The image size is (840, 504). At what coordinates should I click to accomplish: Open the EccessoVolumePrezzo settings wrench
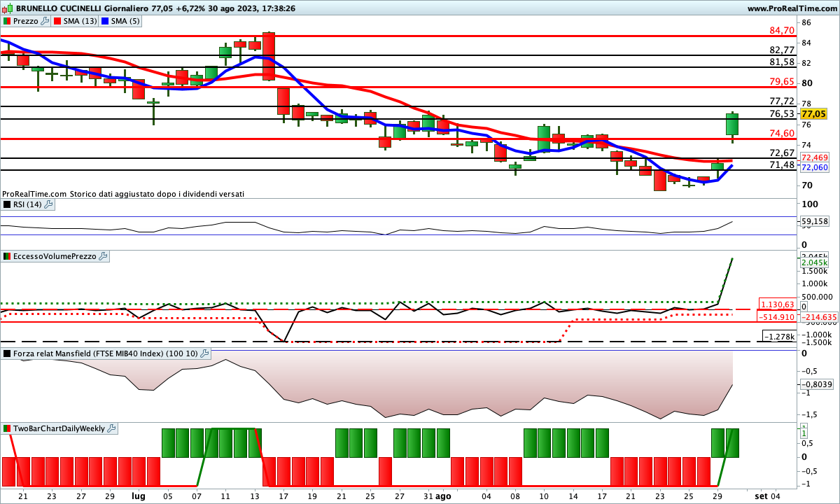pos(104,257)
